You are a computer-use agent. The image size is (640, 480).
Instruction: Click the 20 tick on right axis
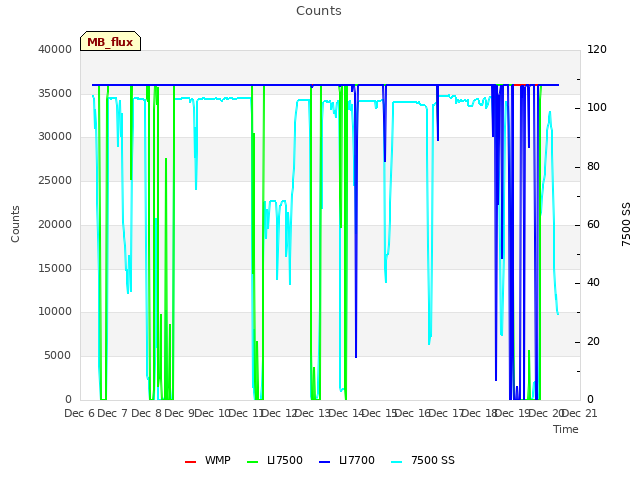(593, 342)
